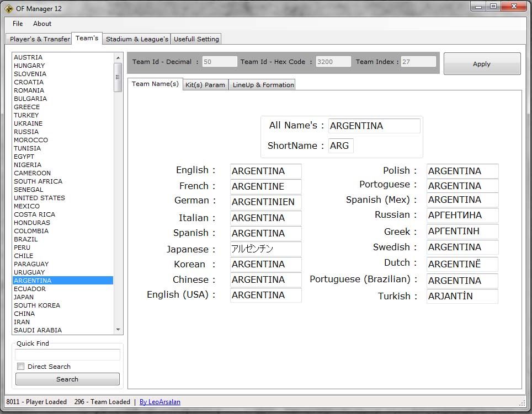Click the Search button
Viewport: 532px width, 414px height.
click(67, 379)
